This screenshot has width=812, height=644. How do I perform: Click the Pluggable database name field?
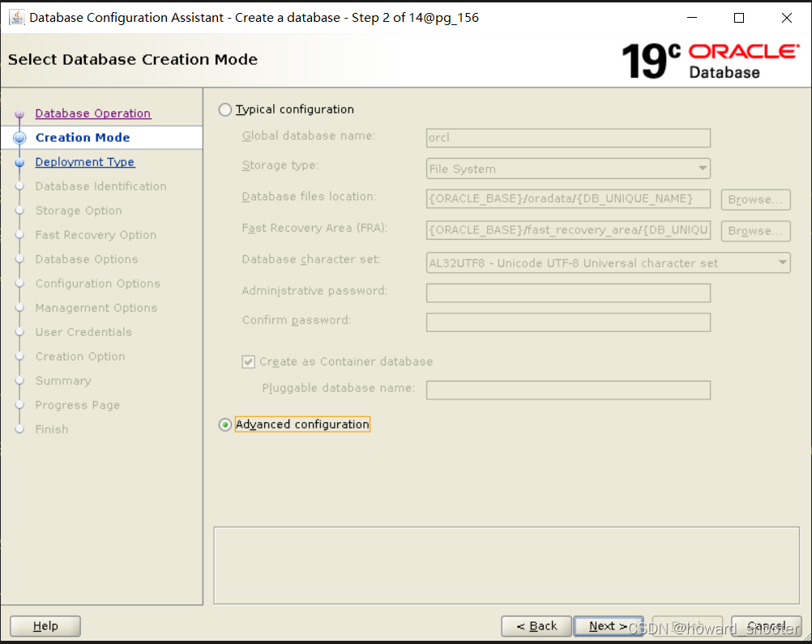point(568,390)
